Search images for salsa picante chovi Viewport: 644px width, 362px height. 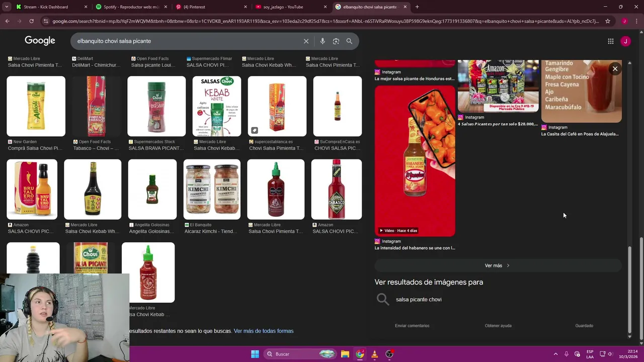point(419,299)
